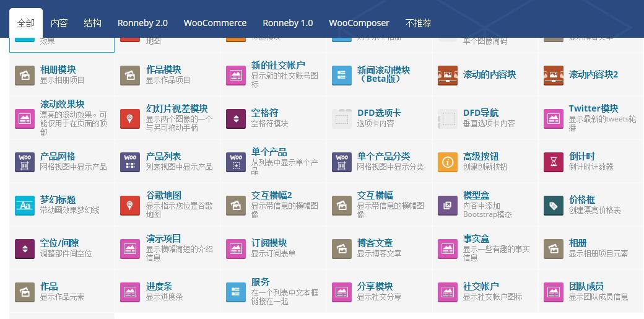
Task: Click the 高级按钮 orange info icon
Action: [448, 162]
